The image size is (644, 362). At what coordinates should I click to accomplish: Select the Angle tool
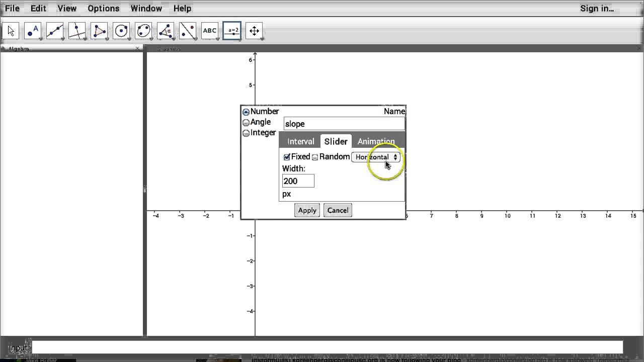coord(166,31)
